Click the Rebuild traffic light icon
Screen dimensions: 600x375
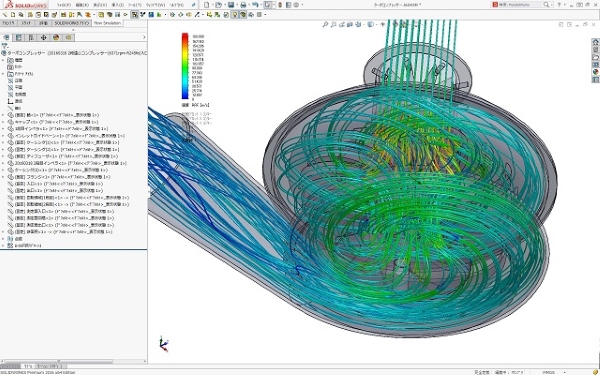(x=280, y=5)
